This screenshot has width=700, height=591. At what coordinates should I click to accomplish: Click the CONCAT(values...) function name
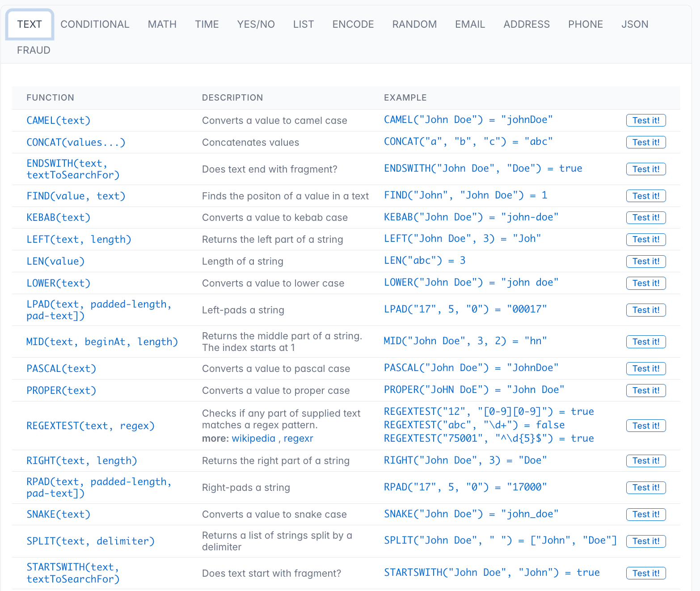tap(76, 142)
